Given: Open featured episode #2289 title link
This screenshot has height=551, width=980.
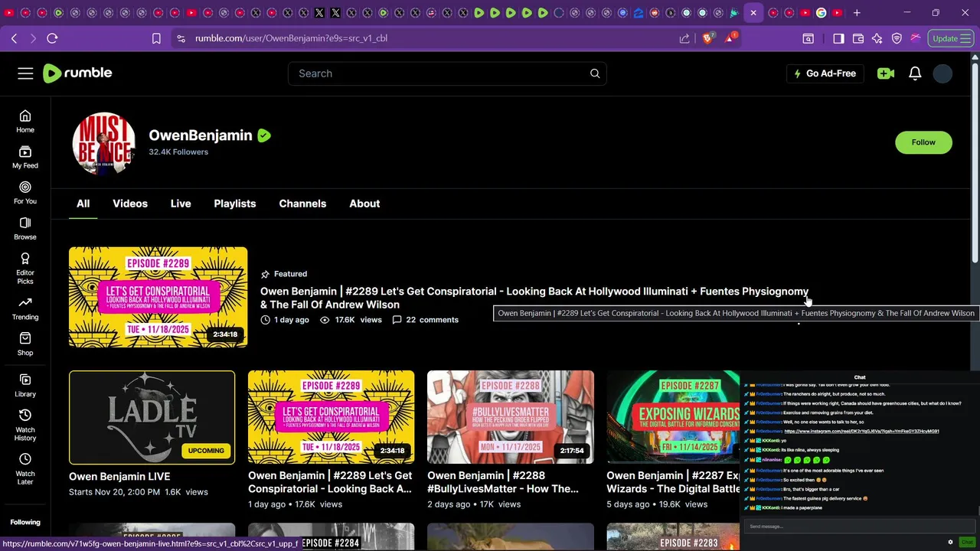Looking at the screenshot, I should (x=534, y=298).
